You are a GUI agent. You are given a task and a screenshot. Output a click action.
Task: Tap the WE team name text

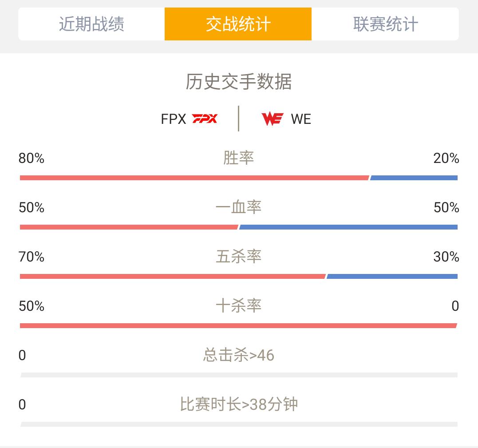tap(301, 119)
